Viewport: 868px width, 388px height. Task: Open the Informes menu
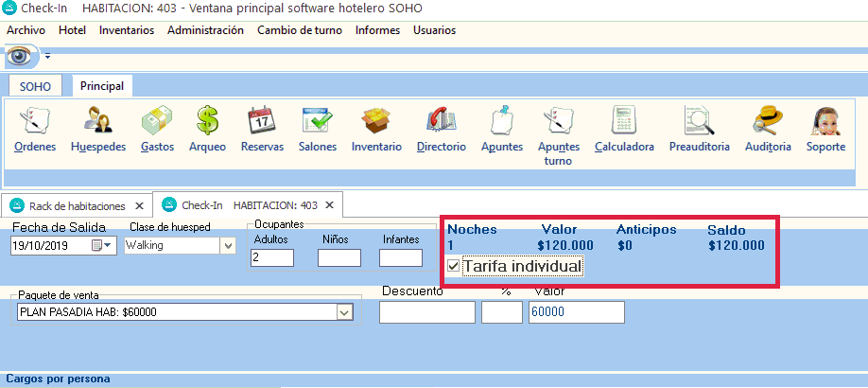pos(376,30)
